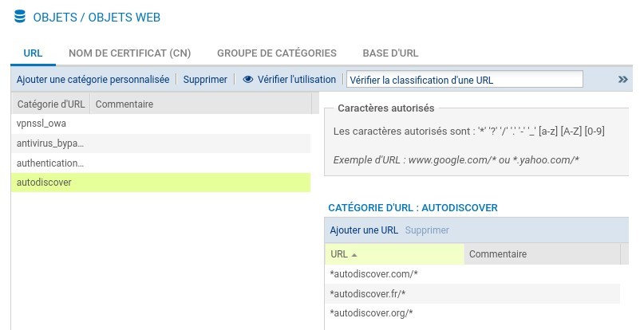This screenshot has height=330, width=644.
Task: Click the Commentaire column header in URL list
Action: [x=542, y=254]
